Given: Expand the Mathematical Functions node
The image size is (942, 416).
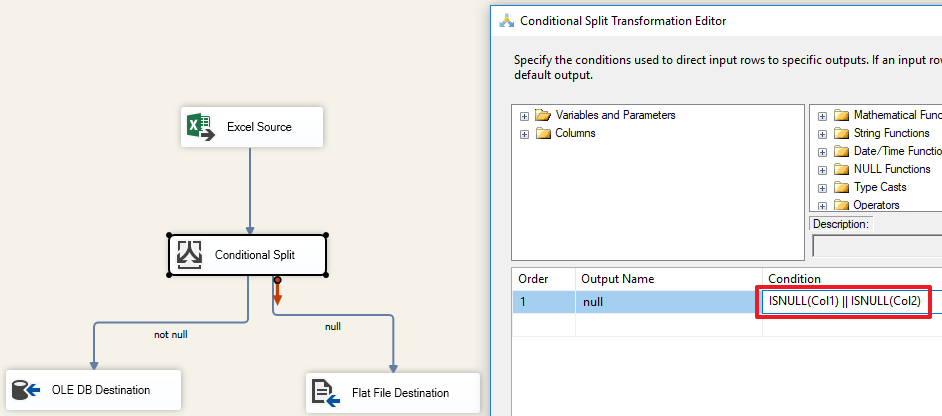Looking at the screenshot, I should point(822,116).
